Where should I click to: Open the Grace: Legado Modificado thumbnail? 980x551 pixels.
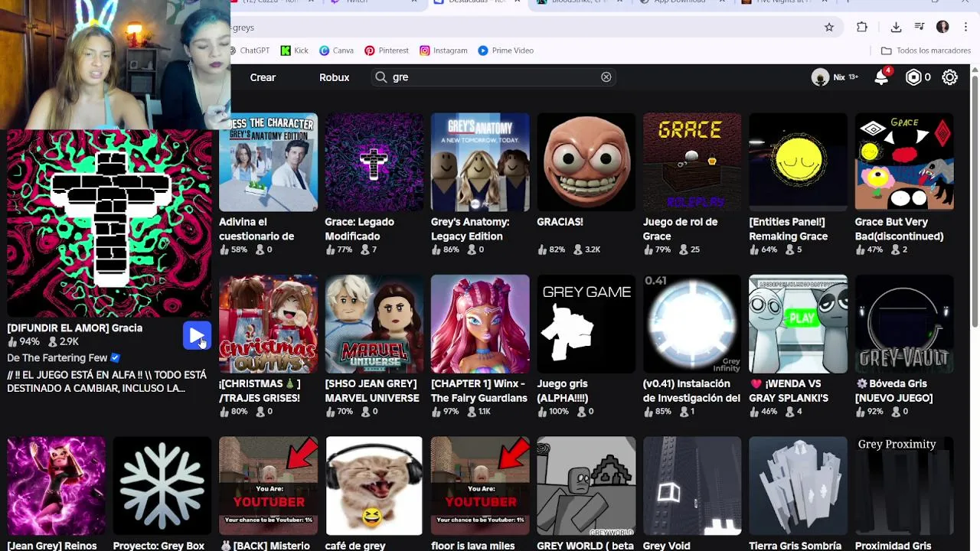pos(374,162)
